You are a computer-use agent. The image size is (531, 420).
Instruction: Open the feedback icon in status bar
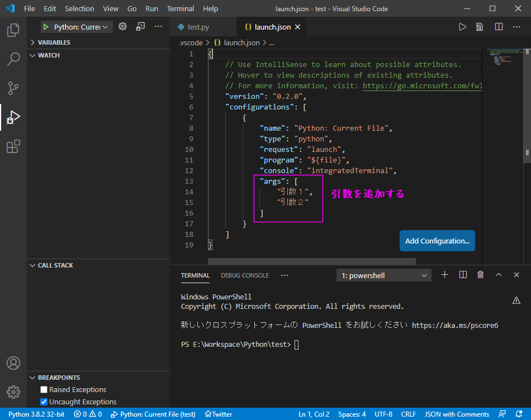tap(502, 414)
